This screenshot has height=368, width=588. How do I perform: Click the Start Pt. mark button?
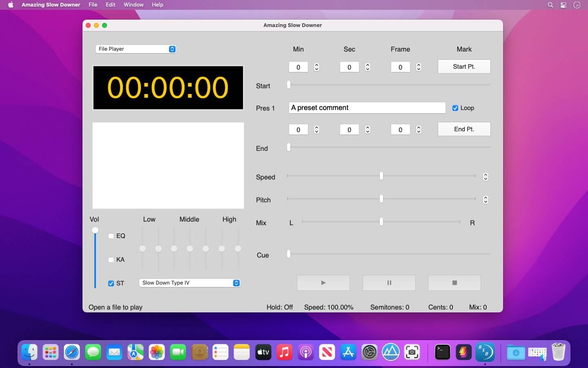click(464, 67)
